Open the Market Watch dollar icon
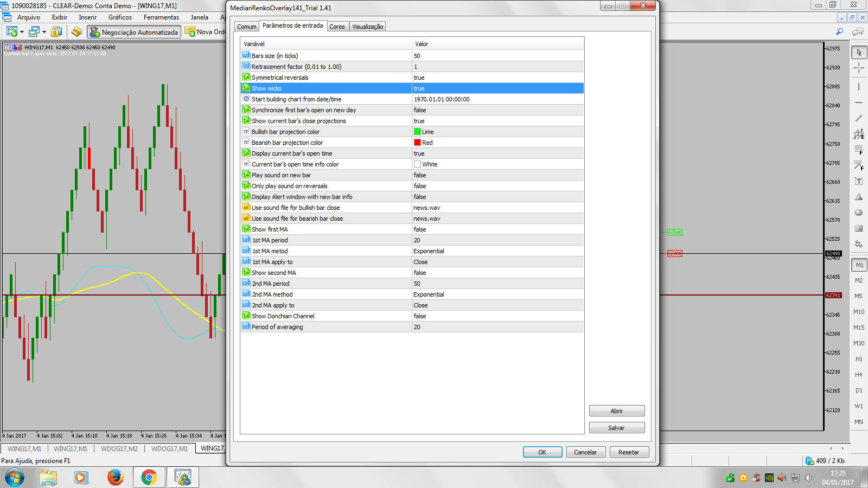This screenshot has height=488, width=868. 56,32
